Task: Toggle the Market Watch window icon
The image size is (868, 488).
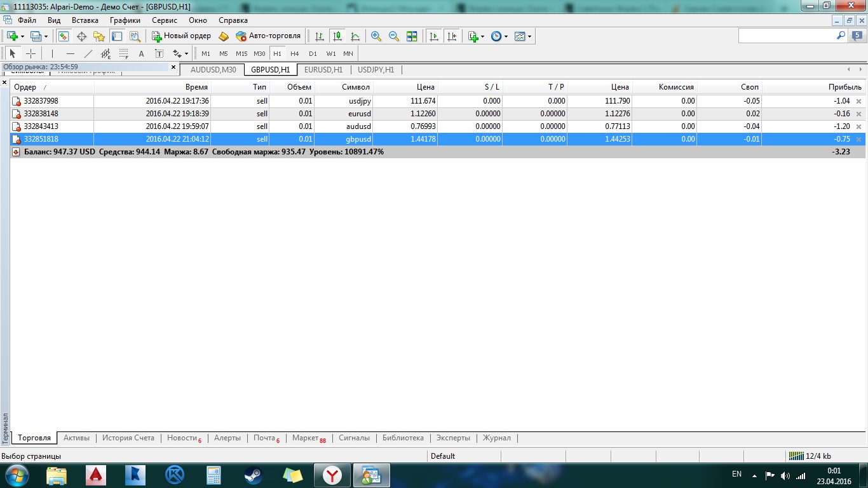Action: 63,36
